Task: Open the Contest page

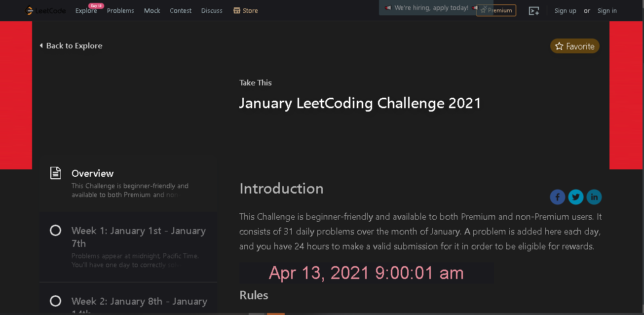Action: (181, 11)
